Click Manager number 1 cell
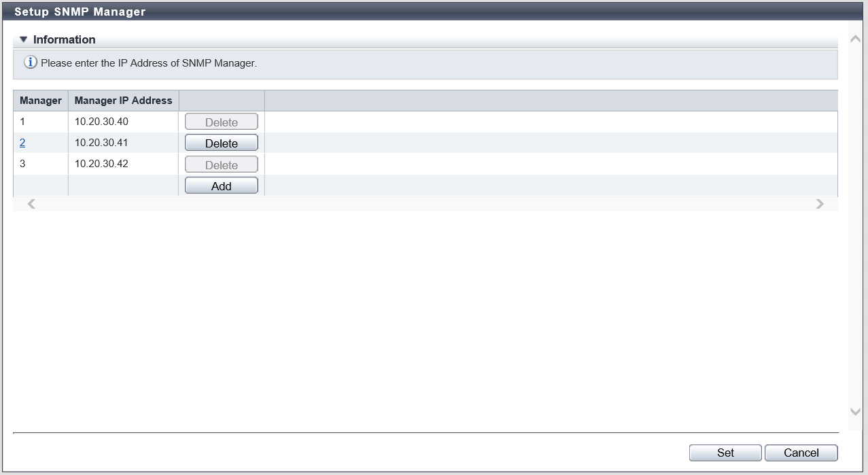Viewport: 868px width, 475px height. point(22,122)
